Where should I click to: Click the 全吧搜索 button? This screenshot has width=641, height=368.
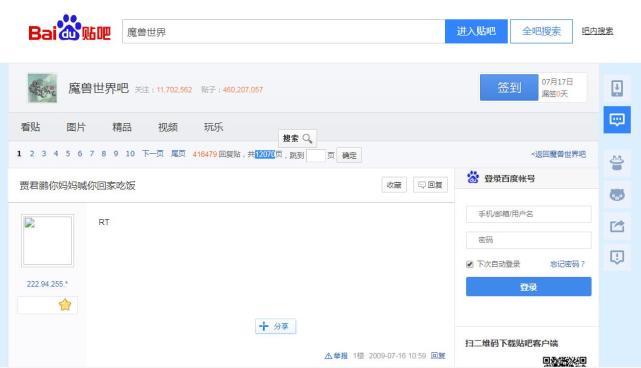pyautogui.click(x=541, y=31)
